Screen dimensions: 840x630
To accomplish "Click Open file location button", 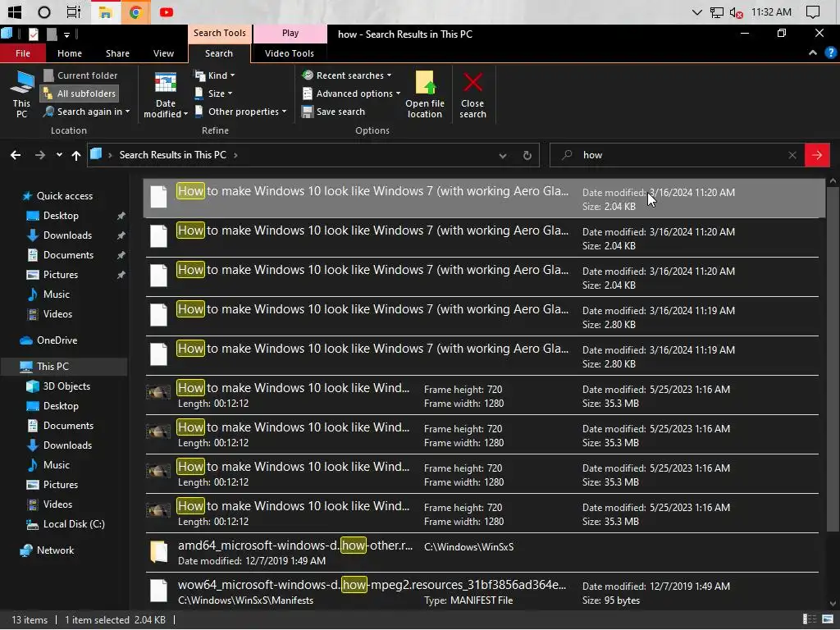I will click(425, 94).
